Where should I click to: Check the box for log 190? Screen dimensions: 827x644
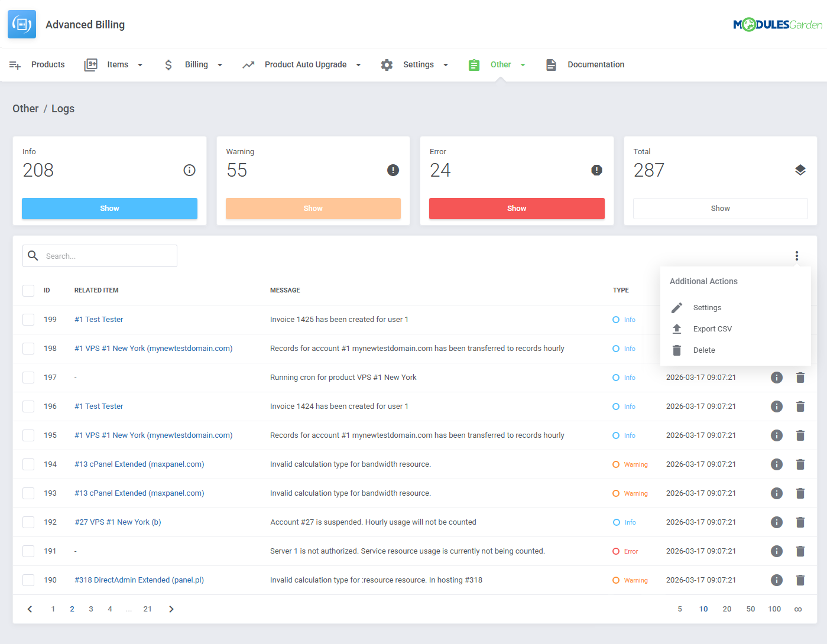click(28, 580)
